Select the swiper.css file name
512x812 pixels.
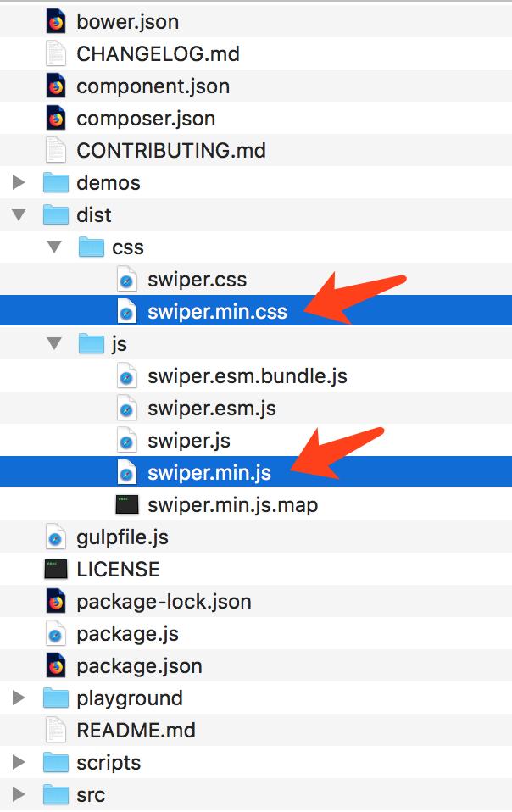tap(198, 281)
